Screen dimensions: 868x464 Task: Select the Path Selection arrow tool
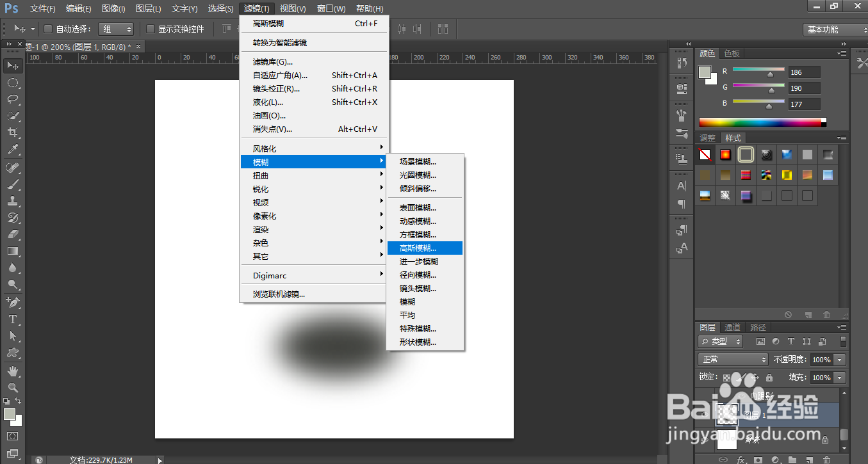coord(13,335)
